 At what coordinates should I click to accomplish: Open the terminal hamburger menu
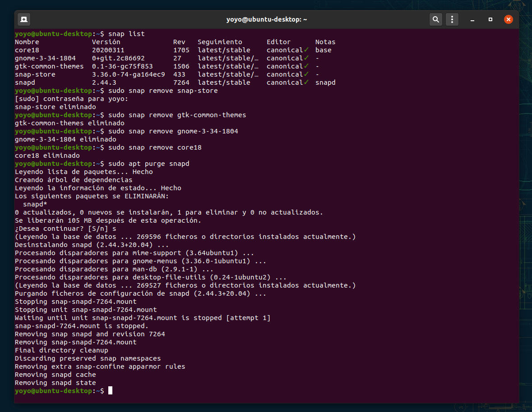pyautogui.click(x=452, y=19)
